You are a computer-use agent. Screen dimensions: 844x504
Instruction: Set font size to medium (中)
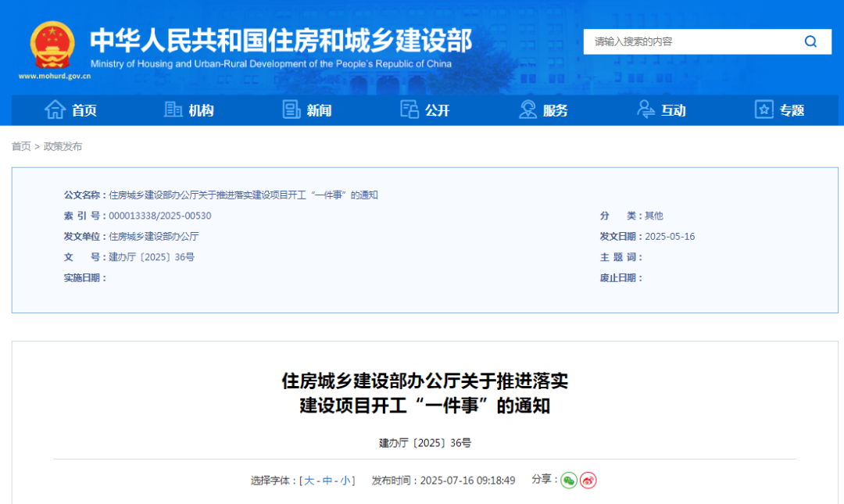click(x=327, y=481)
